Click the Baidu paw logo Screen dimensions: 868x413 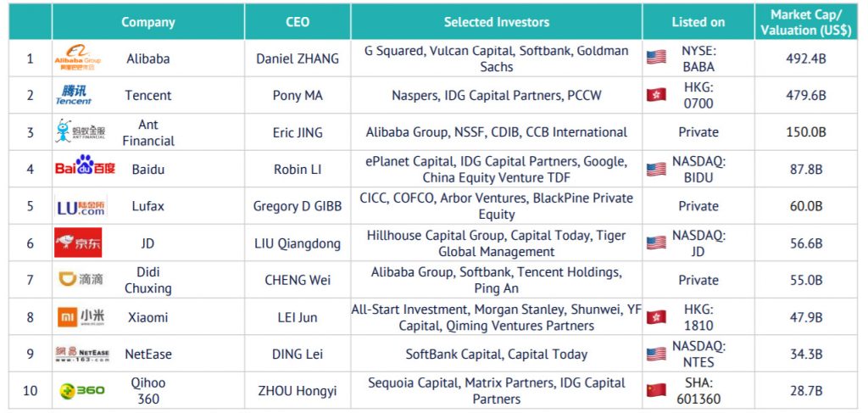(85, 165)
